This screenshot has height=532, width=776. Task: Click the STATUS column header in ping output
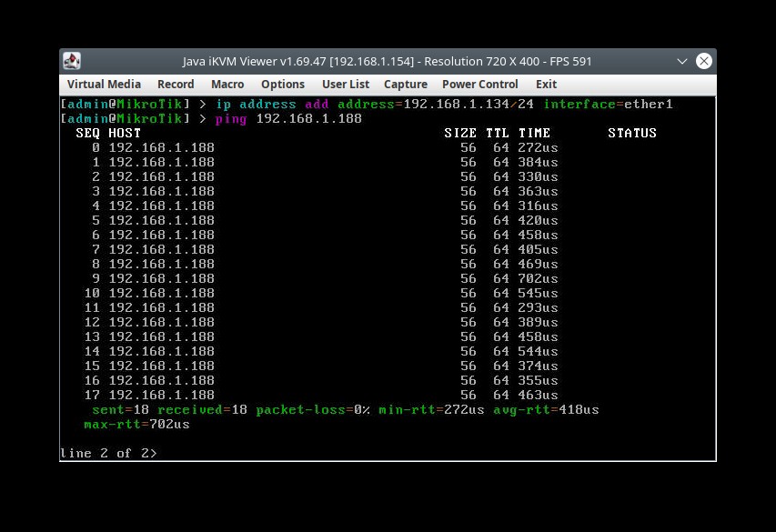pos(632,132)
